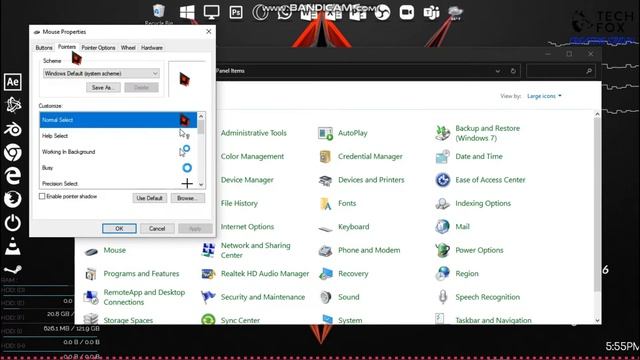Click Browse button in Mouse Properties
This screenshot has height=360, width=640.
point(188,198)
